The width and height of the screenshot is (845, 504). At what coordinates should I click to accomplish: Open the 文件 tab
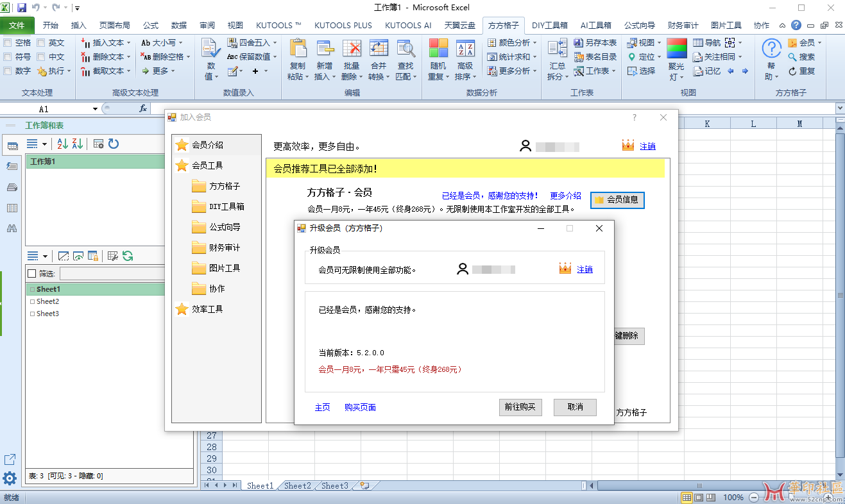point(17,26)
